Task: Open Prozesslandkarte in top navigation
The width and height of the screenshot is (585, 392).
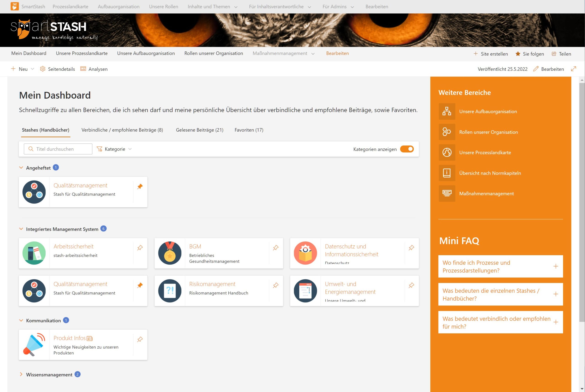Action: (70, 6)
